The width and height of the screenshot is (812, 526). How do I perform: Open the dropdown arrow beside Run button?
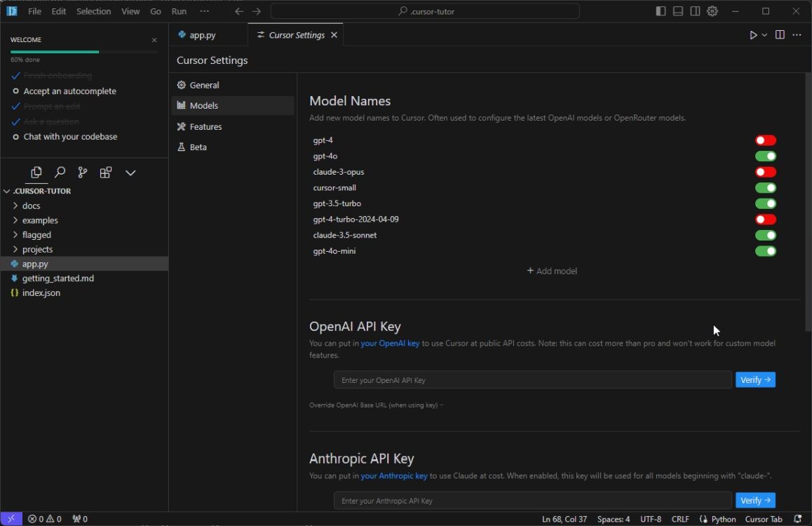click(764, 35)
